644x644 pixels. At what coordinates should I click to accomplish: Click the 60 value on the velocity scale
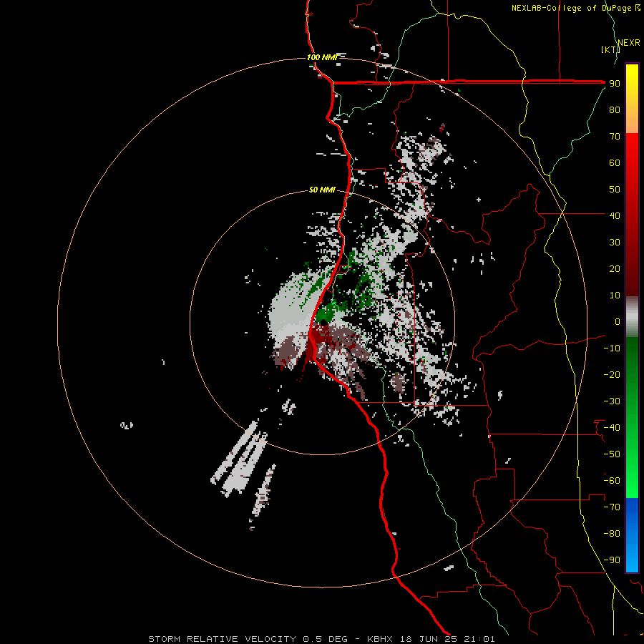615,162
